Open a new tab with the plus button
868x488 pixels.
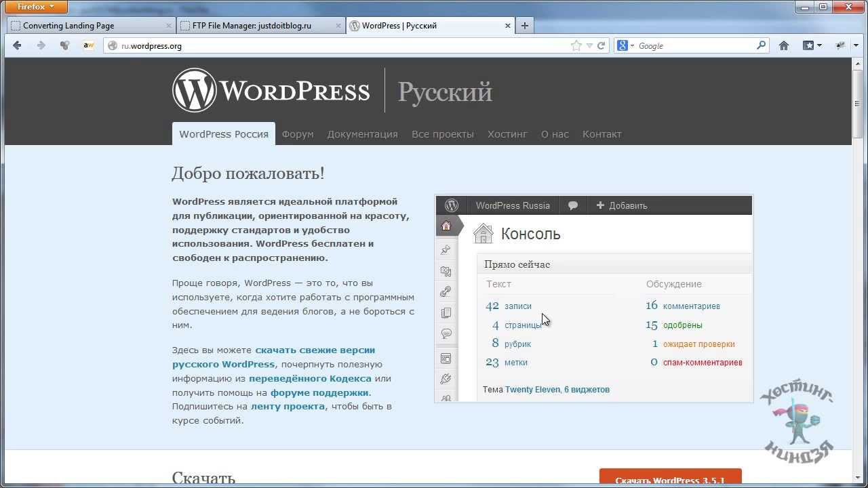click(524, 26)
